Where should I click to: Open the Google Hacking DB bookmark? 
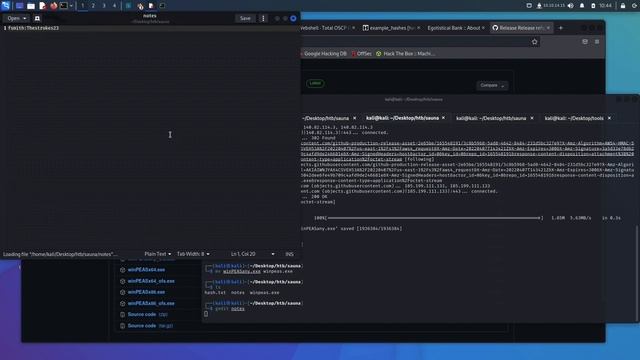point(324,53)
